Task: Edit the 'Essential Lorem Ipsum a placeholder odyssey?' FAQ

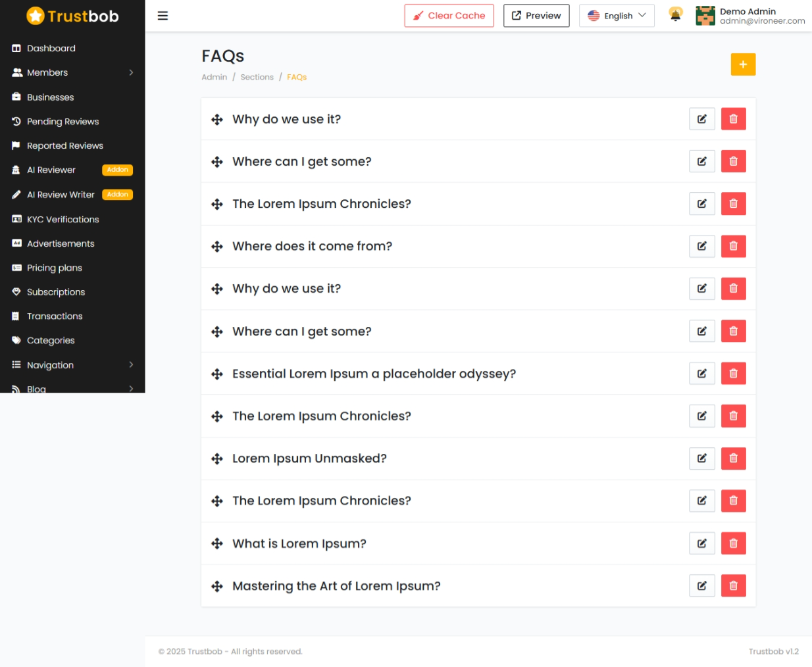Action: 702,374
